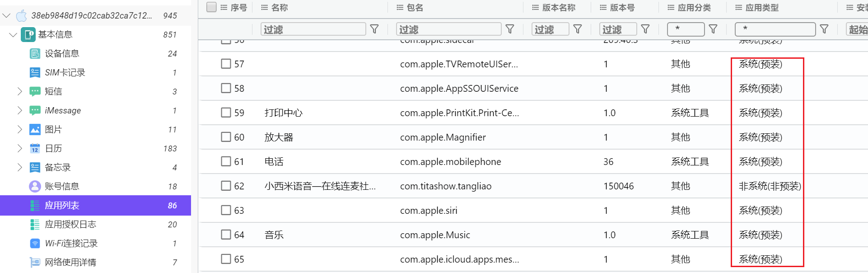
Task: Expand the iMessage node
Action: (x=19, y=111)
